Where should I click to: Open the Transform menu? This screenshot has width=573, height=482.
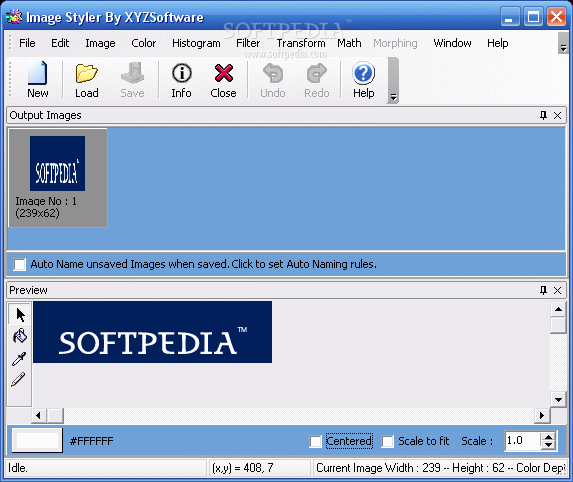point(301,43)
